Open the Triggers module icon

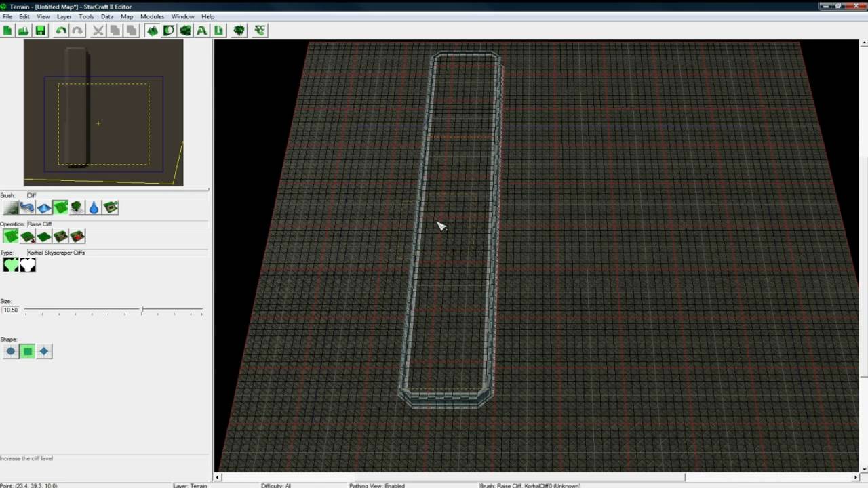pyautogui.click(x=168, y=30)
